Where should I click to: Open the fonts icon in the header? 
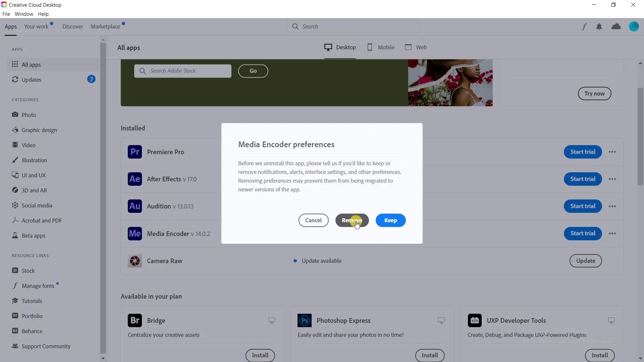584,26
